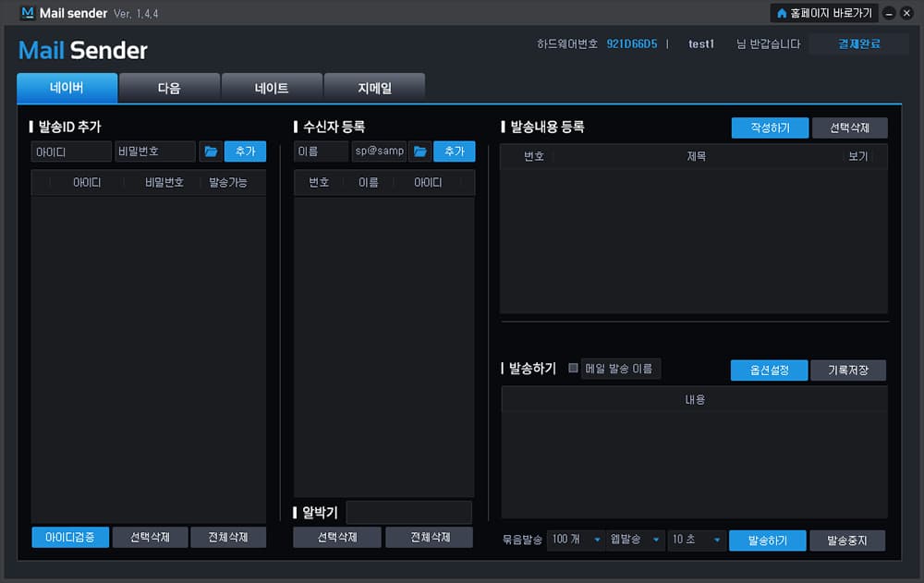Open folder icon for sender ID import

click(x=211, y=152)
